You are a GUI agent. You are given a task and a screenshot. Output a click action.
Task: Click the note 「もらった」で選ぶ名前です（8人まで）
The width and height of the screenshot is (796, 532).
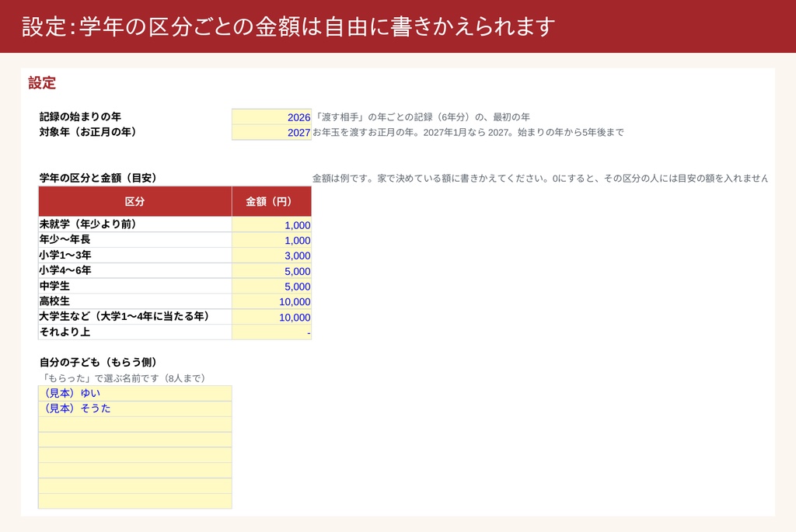pos(124,378)
